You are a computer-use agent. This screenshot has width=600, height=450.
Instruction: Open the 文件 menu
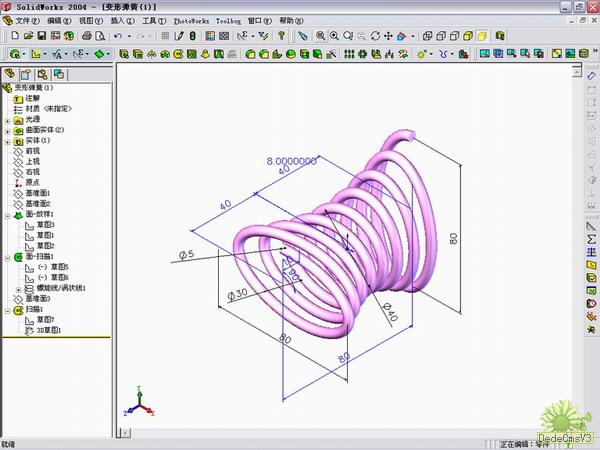pos(27,20)
